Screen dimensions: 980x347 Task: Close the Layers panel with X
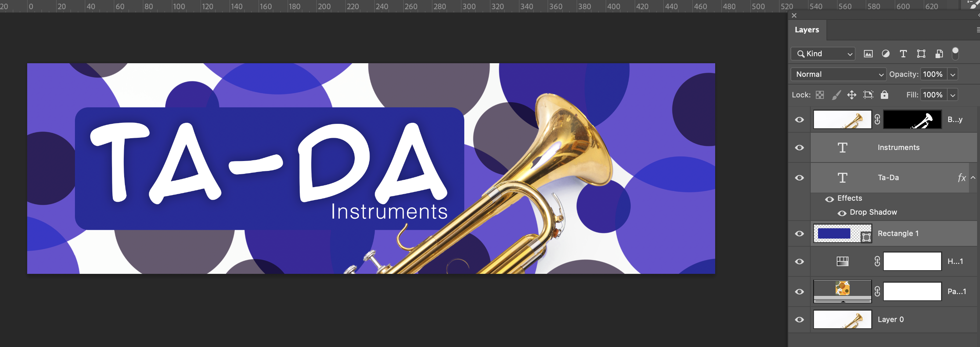[x=794, y=15]
